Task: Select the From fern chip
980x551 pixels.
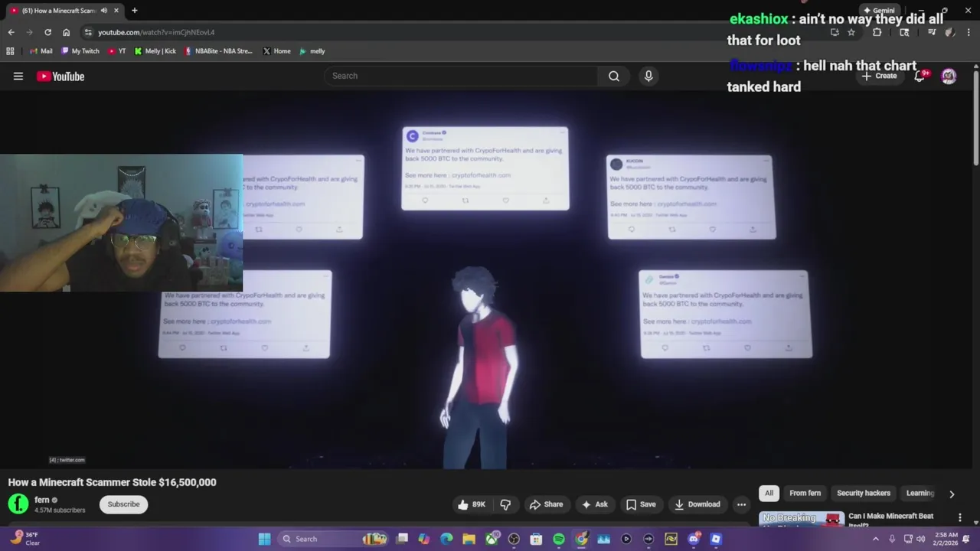Action: [805, 494]
